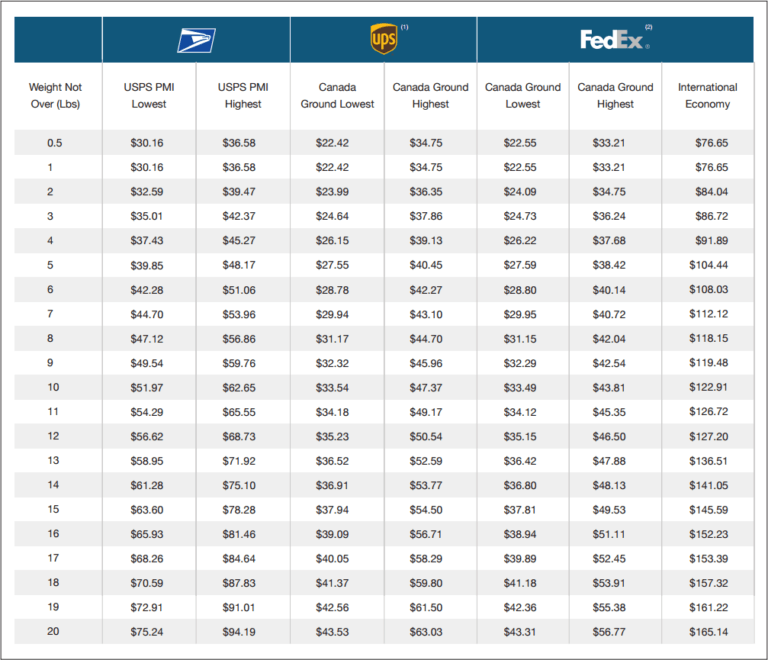
Task: Click the cell showing $145.59
Action: (708, 510)
